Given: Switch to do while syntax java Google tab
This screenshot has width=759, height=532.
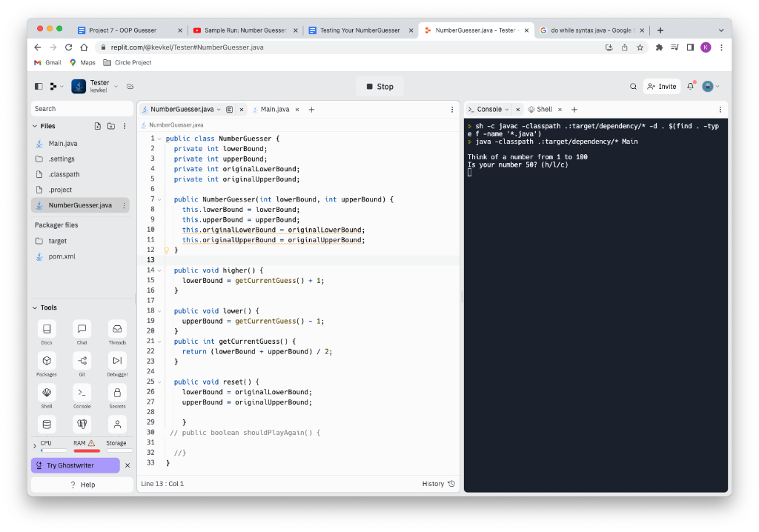Looking at the screenshot, I should (x=587, y=30).
